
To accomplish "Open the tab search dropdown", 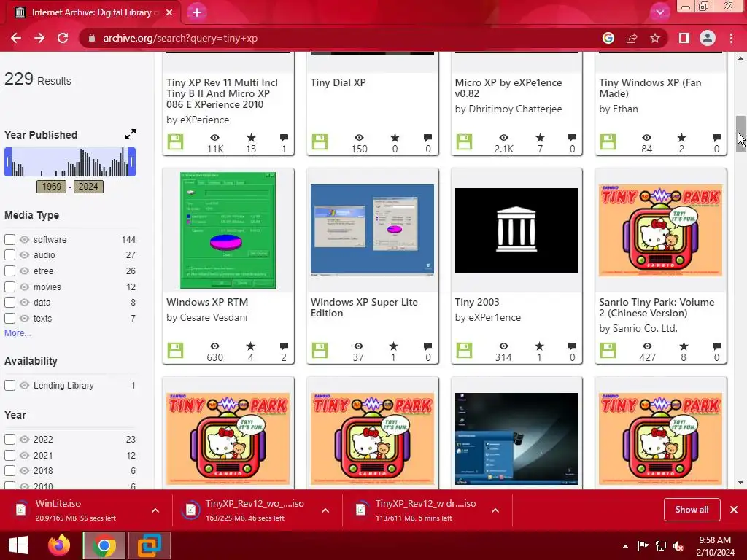I will pos(659,12).
